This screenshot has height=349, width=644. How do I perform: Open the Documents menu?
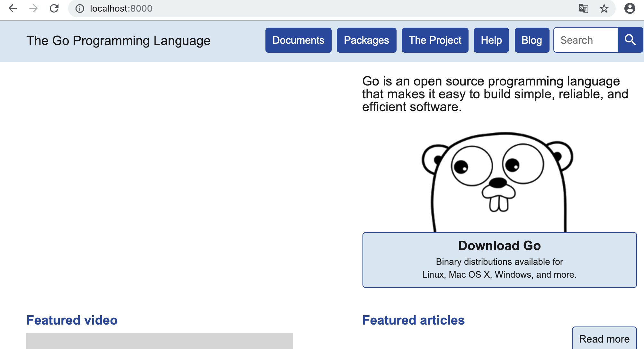click(298, 40)
